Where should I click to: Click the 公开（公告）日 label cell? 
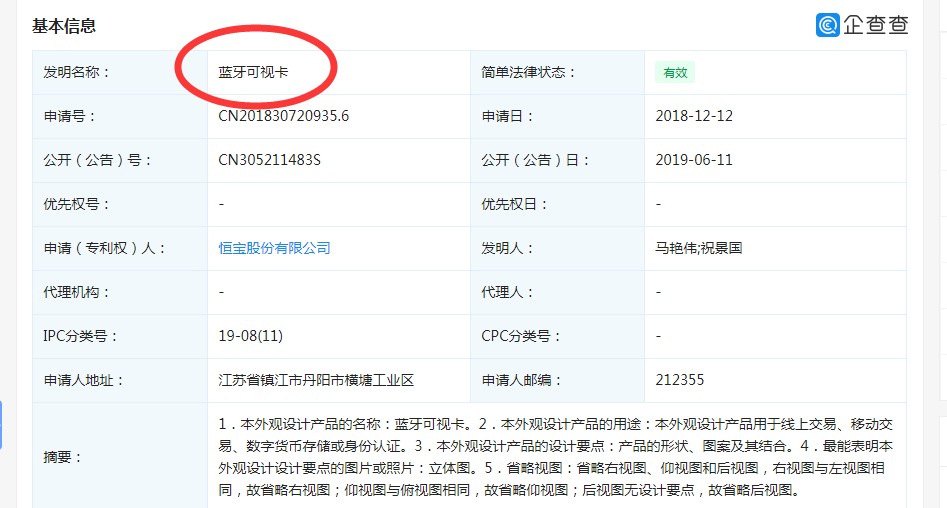tap(557, 160)
